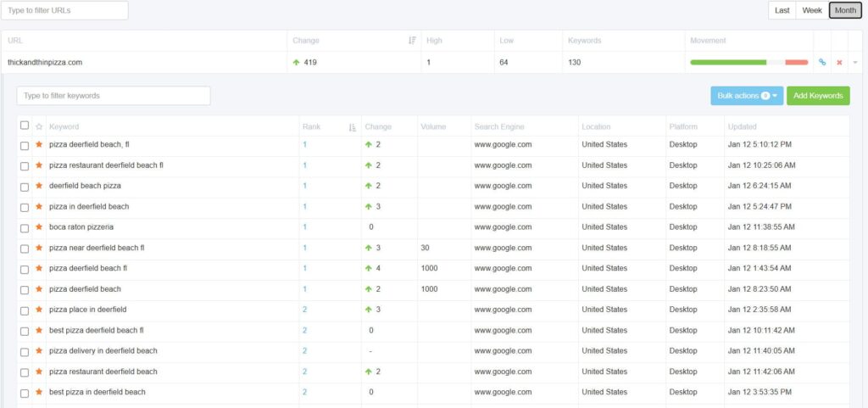
Task: Toggle star on 'deerfield beach pizza' keyword
Action: (39, 186)
